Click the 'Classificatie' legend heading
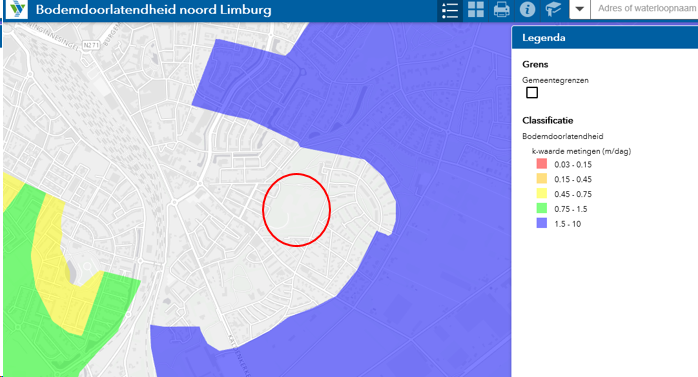698x377 pixels. click(x=548, y=121)
